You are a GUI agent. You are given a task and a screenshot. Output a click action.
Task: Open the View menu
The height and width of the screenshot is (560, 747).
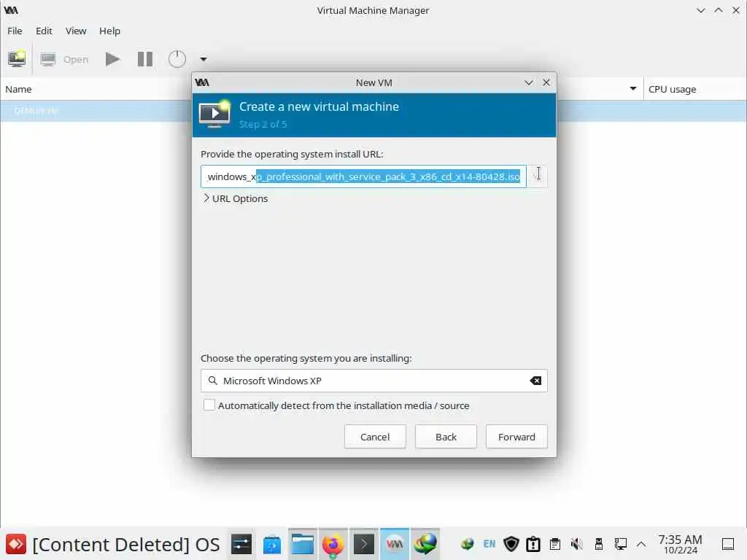coord(76,31)
